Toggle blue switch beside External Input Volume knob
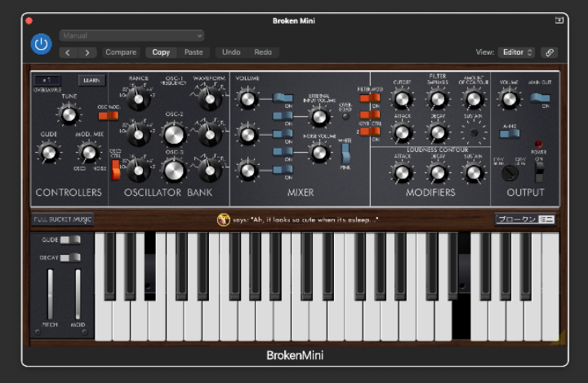 coord(283,116)
